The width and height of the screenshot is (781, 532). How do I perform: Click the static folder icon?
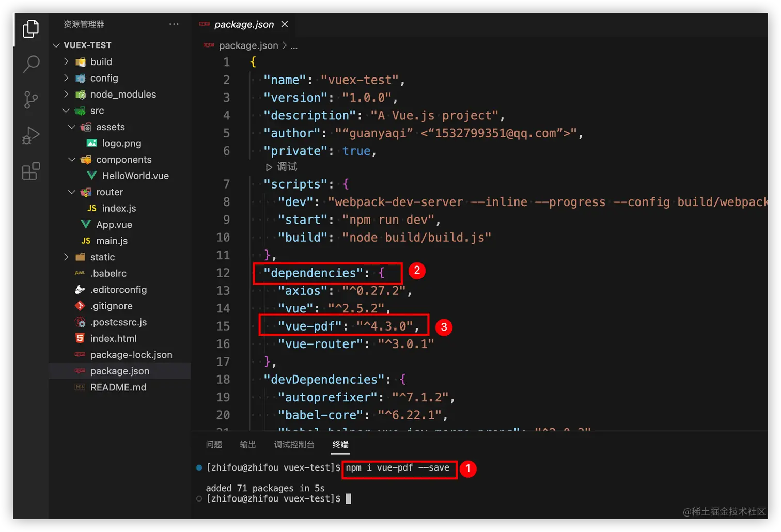click(x=81, y=257)
